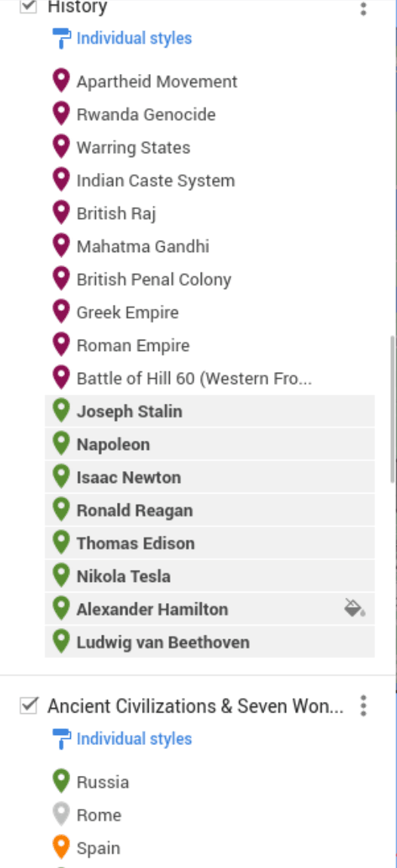
Task: Open Individual styles under Ancient Civilizations layer
Action: click(134, 738)
